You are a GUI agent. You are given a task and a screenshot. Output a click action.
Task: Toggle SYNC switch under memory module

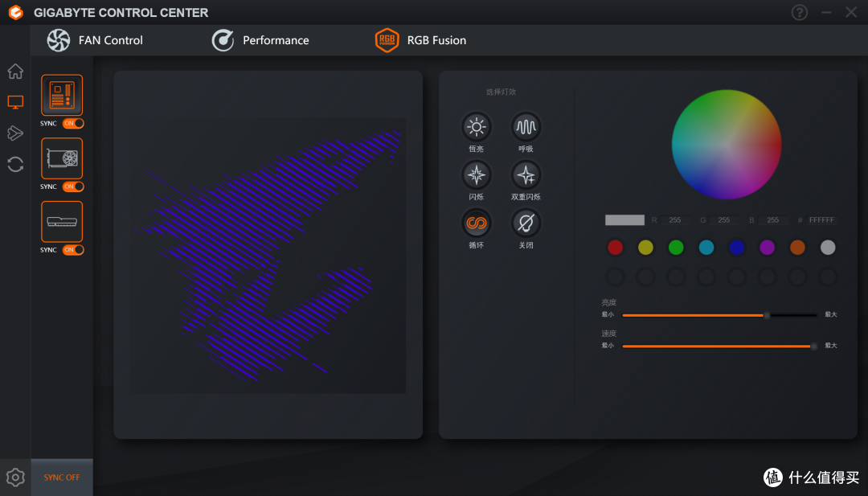pos(73,250)
